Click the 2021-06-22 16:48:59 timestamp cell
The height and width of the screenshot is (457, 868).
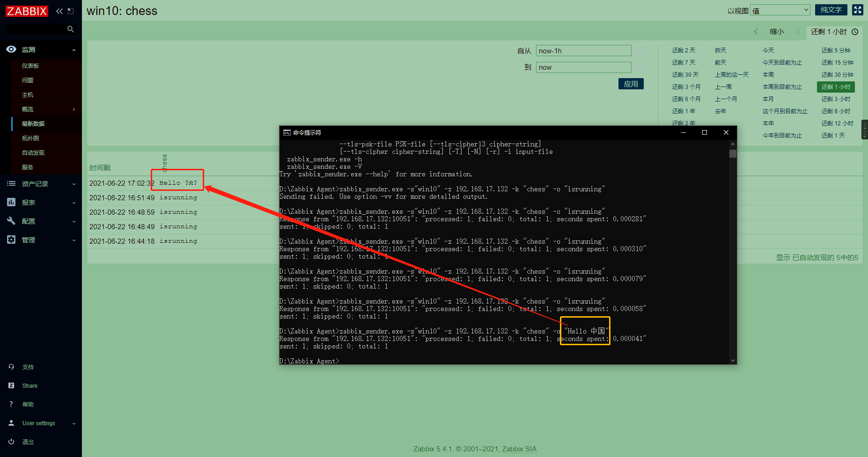[x=122, y=212]
